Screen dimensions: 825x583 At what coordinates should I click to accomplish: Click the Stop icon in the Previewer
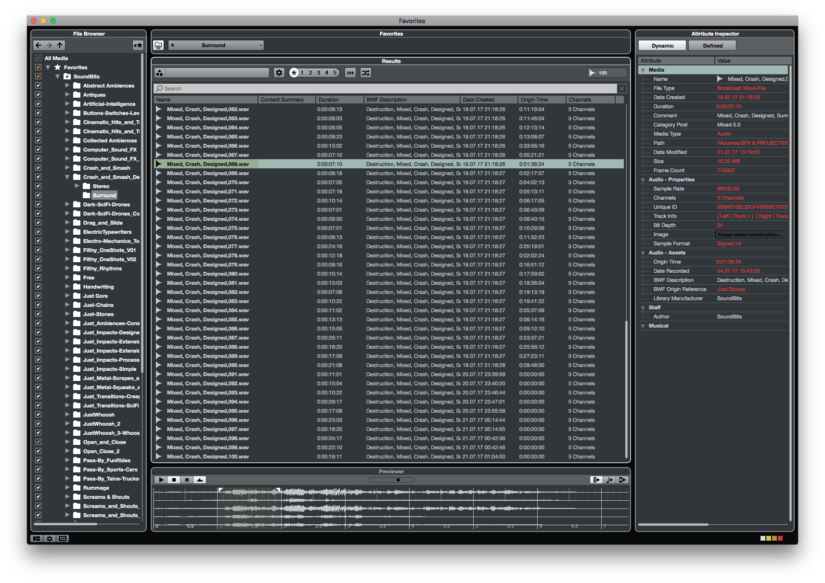pyautogui.click(x=174, y=480)
